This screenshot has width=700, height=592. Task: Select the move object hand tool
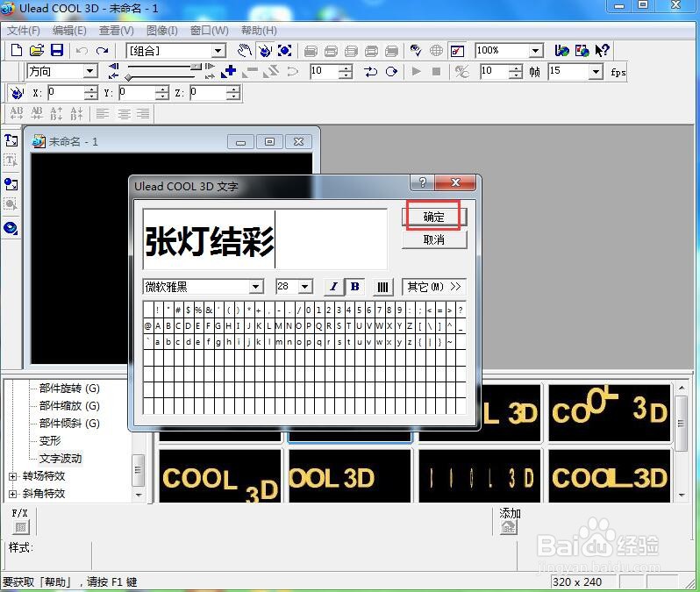click(x=245, y=51)
